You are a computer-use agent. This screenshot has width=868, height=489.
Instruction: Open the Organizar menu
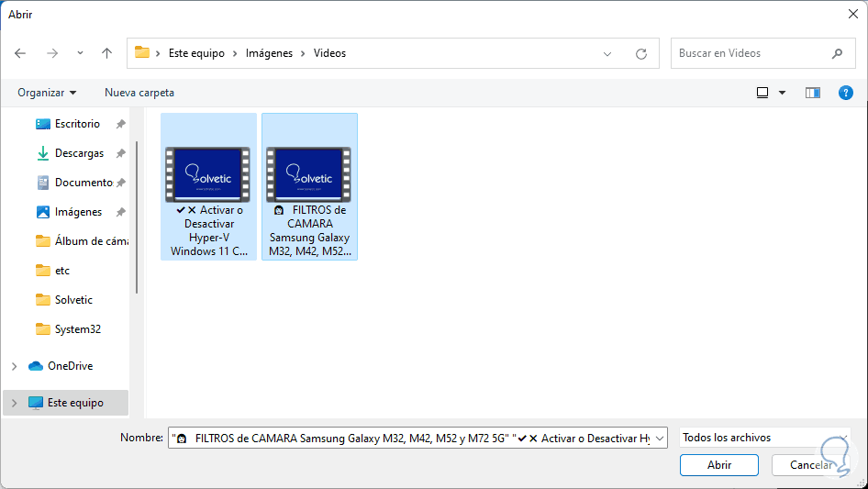(x=47, y=93)
